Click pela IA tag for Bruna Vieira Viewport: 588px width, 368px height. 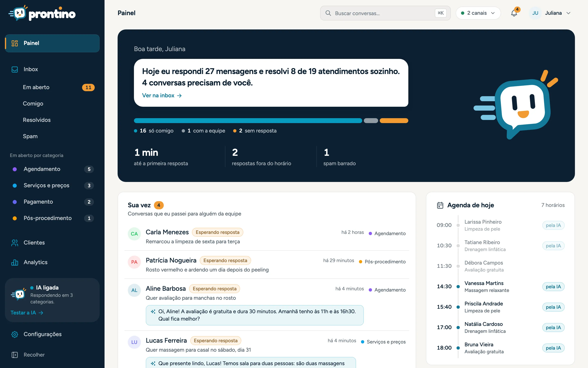(553, 348)
